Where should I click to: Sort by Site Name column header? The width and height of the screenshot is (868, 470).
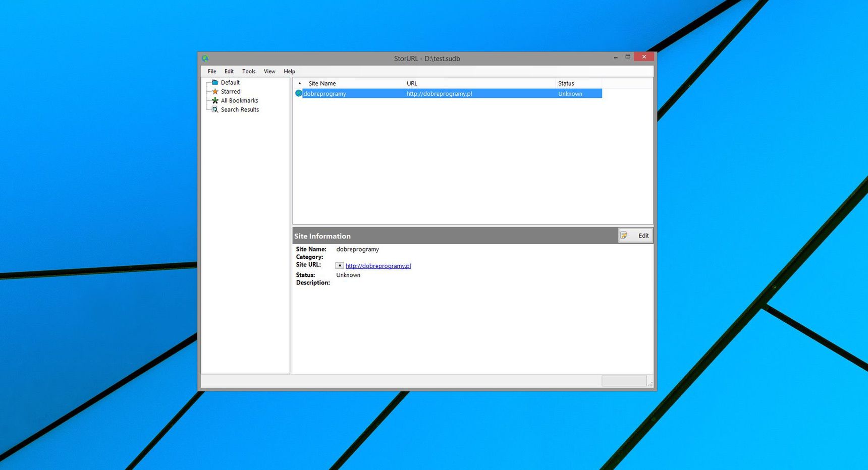355,83
